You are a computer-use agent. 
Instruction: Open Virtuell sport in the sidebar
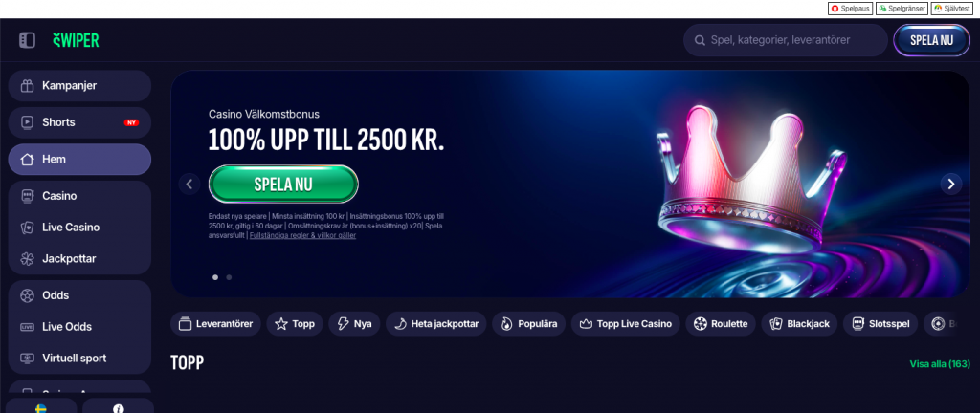(x=79, y=359)
